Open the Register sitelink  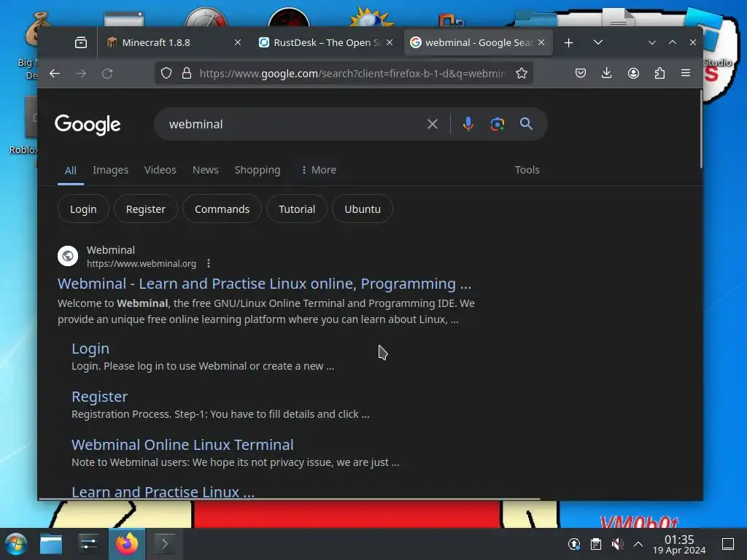pos(99,397)
